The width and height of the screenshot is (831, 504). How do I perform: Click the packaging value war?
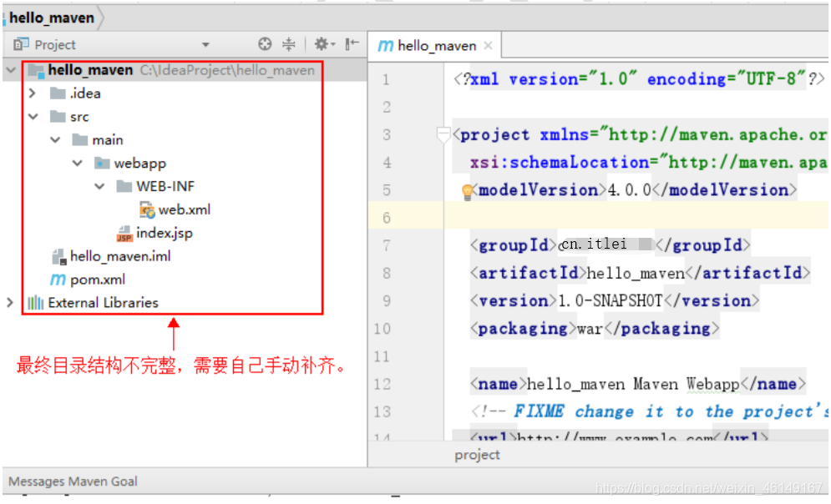[590, 330]
